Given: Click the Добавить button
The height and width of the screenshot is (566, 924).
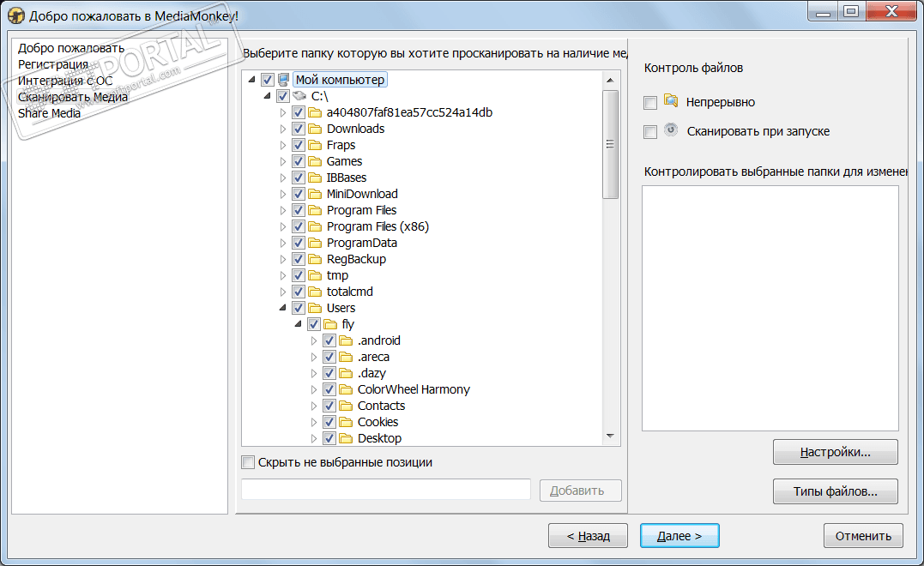Looking at the screenshot, I should click(581, 491).
